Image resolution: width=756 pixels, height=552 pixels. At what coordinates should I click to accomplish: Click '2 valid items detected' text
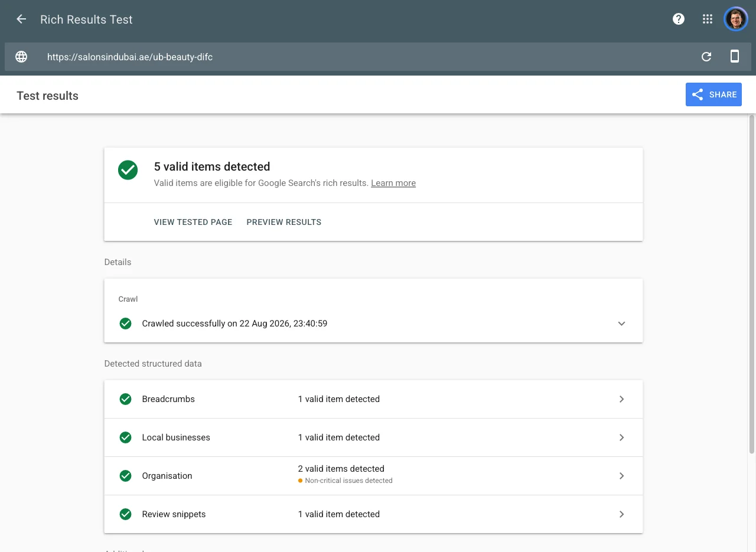(x=341, y=469)
